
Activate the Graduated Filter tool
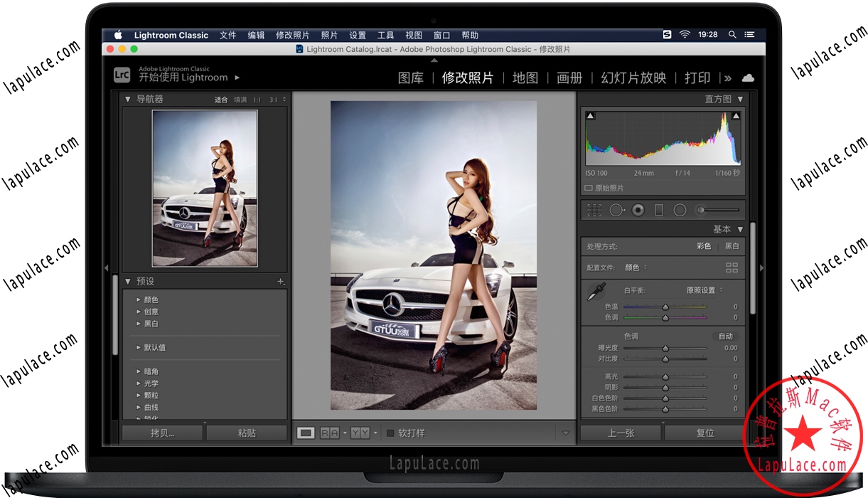(x=660, y=210)
